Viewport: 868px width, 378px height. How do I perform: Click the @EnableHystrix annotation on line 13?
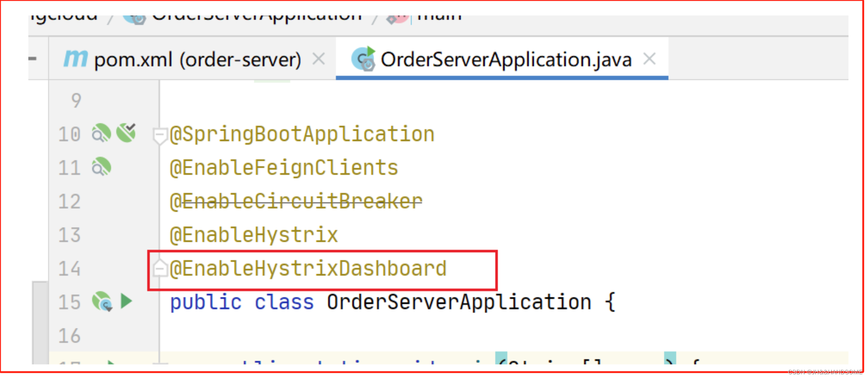tap(254, 235)
